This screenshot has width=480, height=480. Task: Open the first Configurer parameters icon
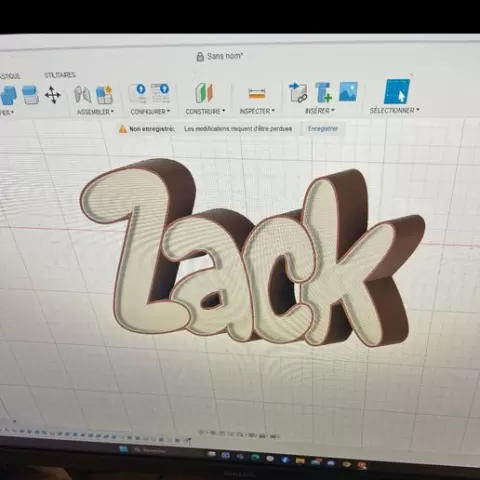(x=138, y=93)
